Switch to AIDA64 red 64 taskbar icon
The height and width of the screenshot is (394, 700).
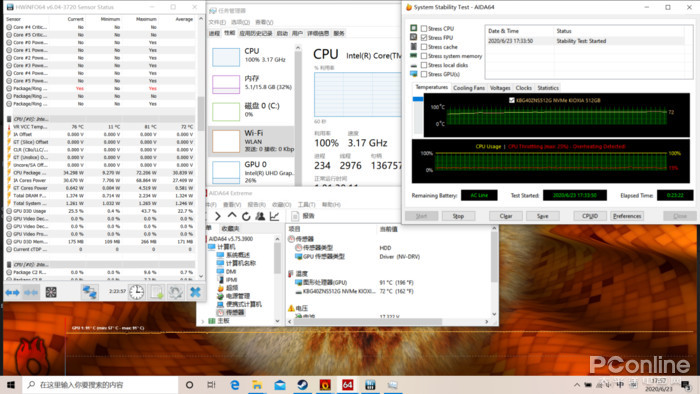tap(347, 385)
